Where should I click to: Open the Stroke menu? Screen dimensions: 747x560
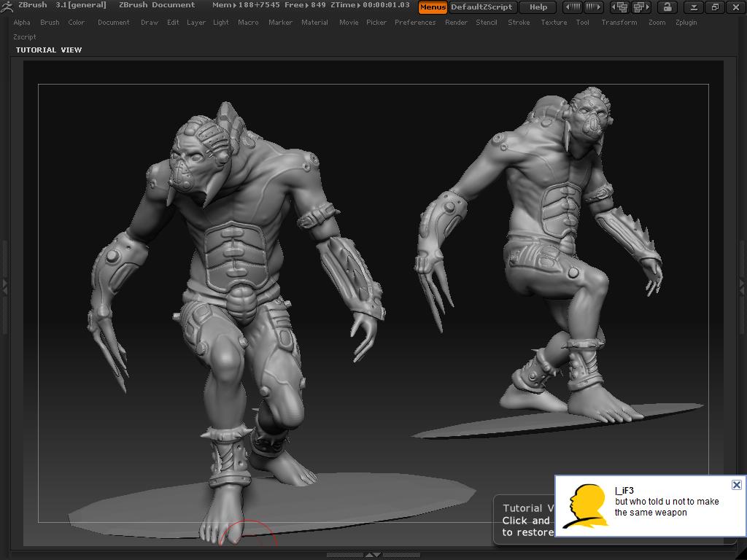[x=519, y=23]
